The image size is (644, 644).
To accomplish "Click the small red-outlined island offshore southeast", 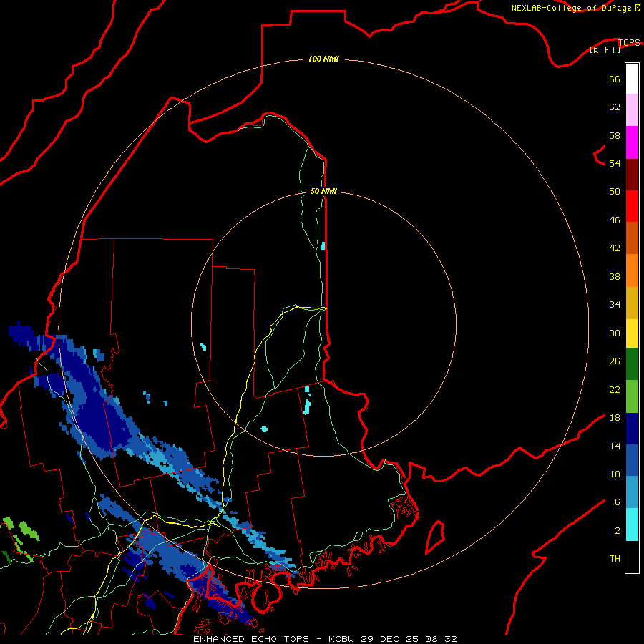I will point(435,537).
